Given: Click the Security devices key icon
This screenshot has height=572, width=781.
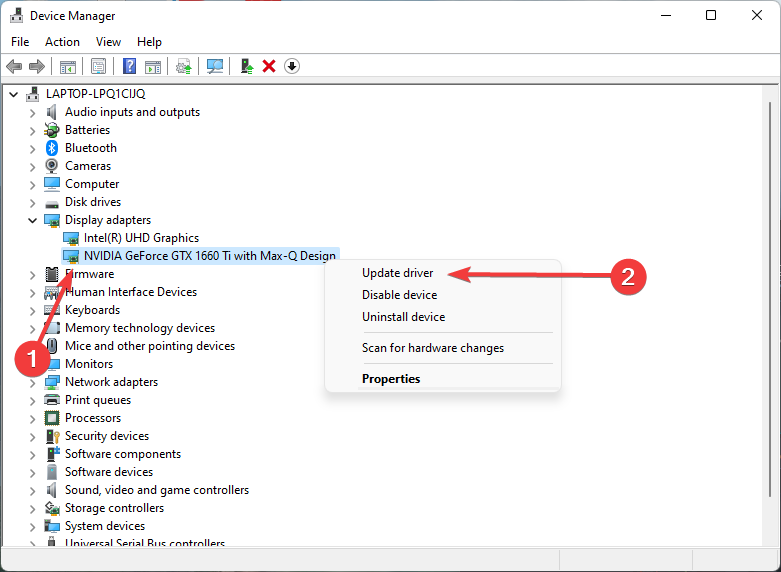Looking at the screenshot, I should click(52, 436).
